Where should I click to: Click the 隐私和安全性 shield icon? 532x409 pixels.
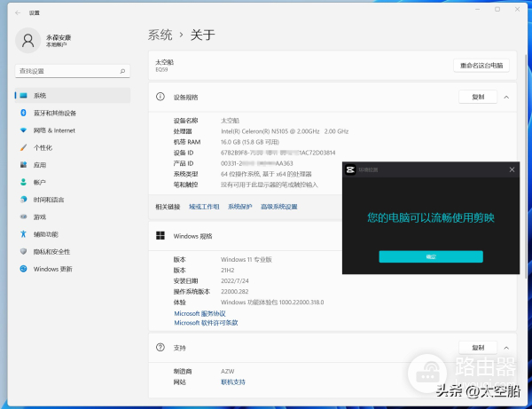23,251
